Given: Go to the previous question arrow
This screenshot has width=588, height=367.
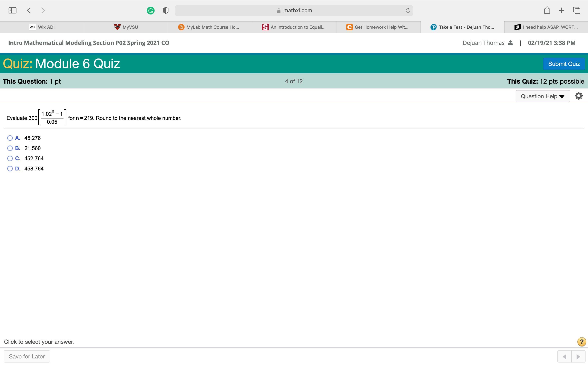Looking at the screenshot, I should point(565,357).
